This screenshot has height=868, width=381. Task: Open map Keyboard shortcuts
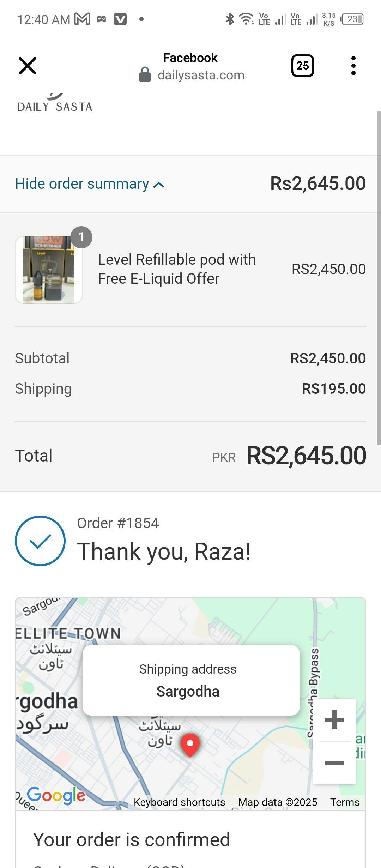(179, 802)
